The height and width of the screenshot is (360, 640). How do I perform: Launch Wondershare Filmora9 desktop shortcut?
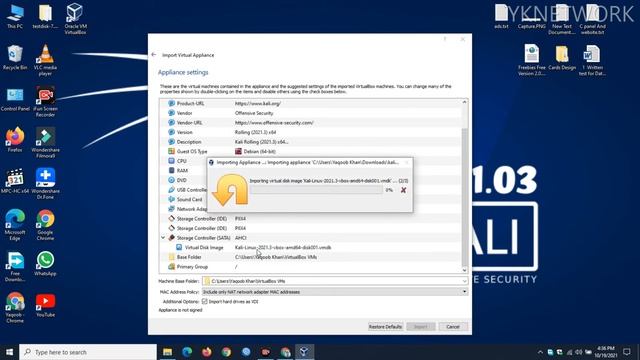(x=45, y=142)
